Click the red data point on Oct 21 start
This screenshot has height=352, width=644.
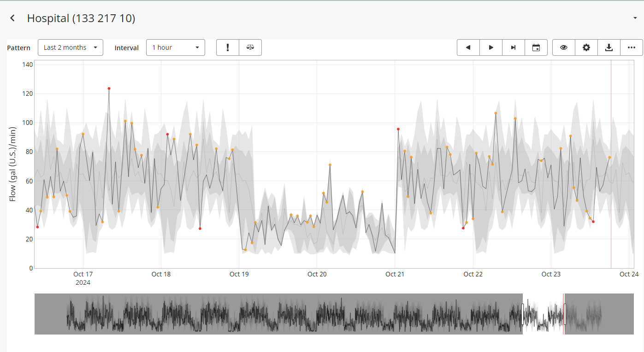click(398, 129)
